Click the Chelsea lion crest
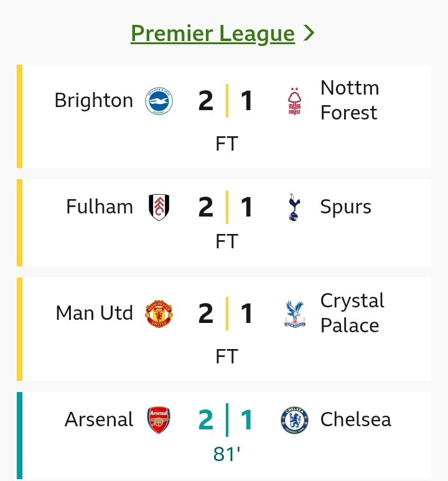The height and width of the screenshot is (481, 448). coord(294,420)
